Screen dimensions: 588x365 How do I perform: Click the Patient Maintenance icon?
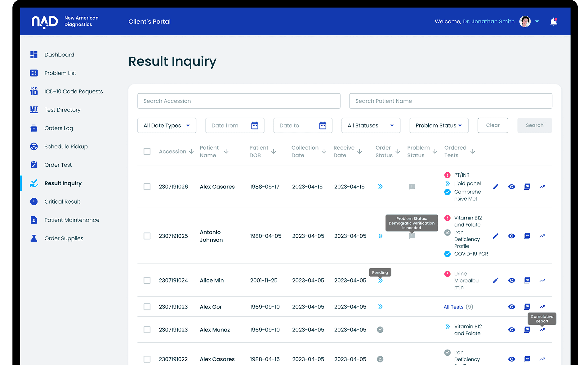click(x=34, y=220)
